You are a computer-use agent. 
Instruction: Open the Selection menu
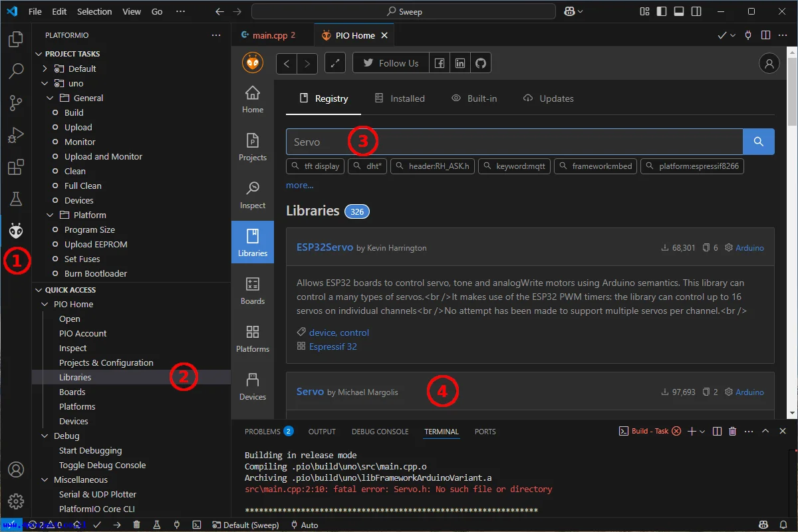(94, 11)
